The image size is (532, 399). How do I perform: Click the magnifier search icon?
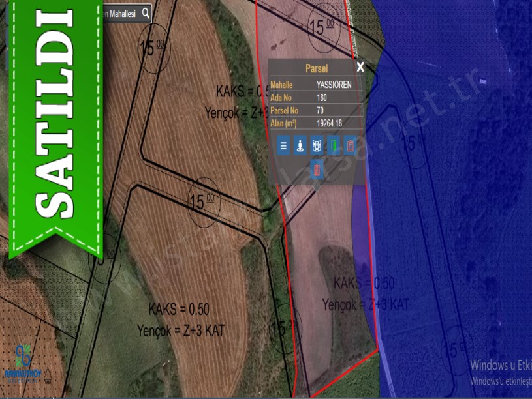pos(146,13)
